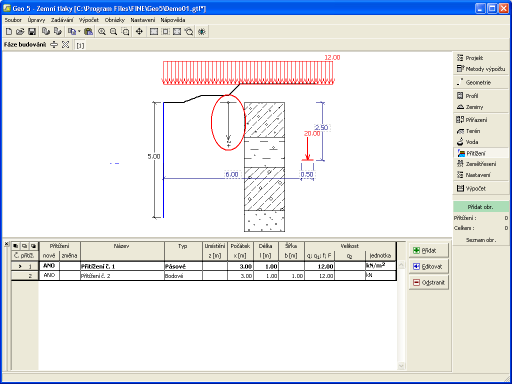Click the Paste clipboard toolbar icon
The width and height of the screenshot is (512, 384).
(88, 32)
